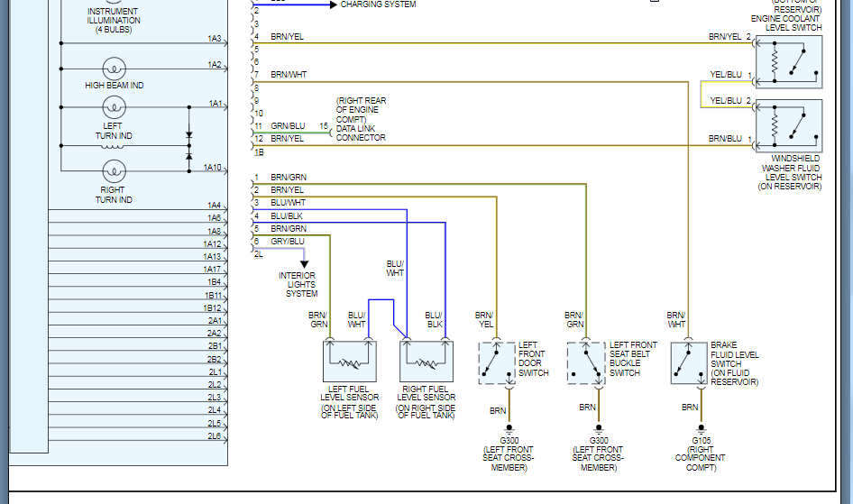Click the 'HIGH BEAM IND' label

(x=115, y=86)
